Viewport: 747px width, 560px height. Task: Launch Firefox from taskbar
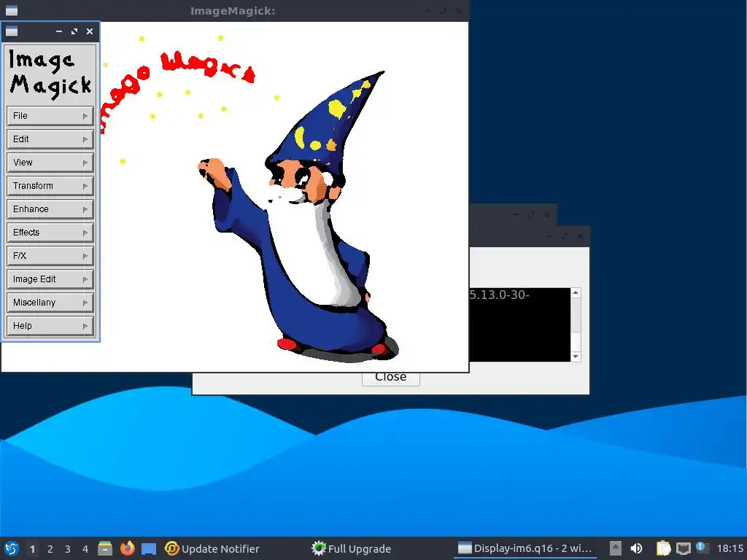pos(127,548)
